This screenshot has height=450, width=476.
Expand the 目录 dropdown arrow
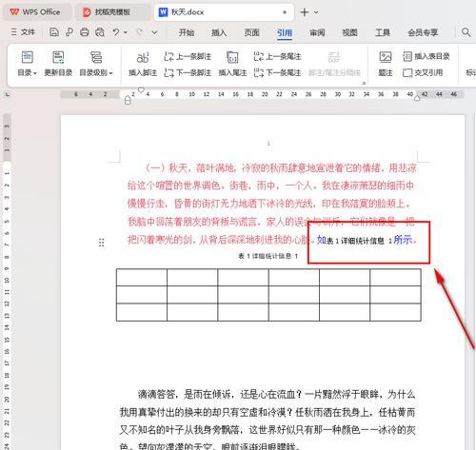(35, 73)
